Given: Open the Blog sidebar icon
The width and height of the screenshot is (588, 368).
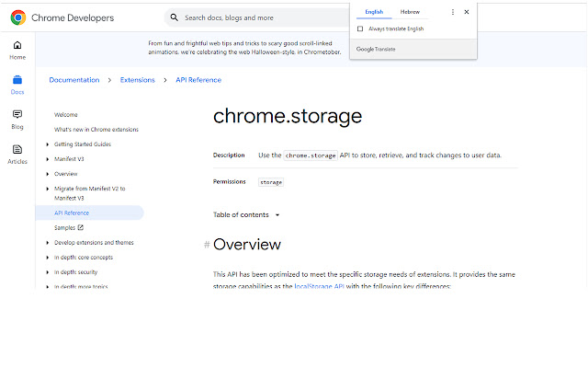Looking at the screenshot, I should pyautogui.click(x=17, y=114).
